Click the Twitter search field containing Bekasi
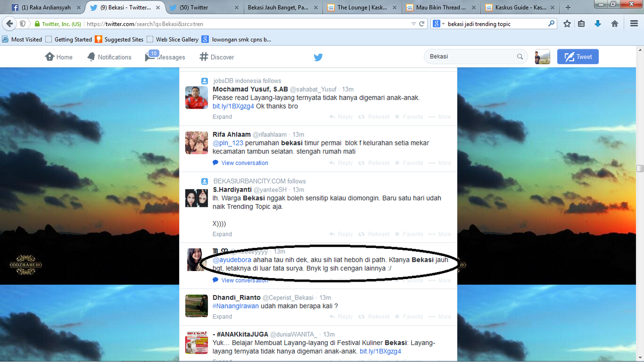The height and width of the screenshot is (362, 644). pyautogui.click(x=475, y=56)
